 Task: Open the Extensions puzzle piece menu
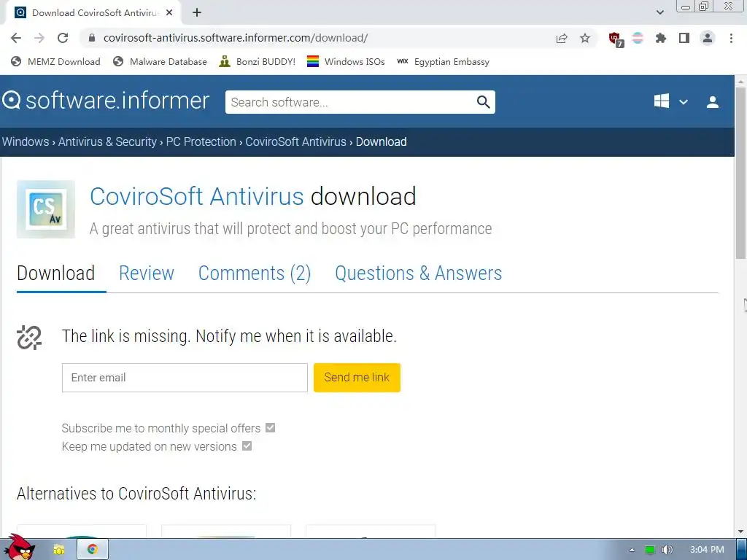tap(661, 38)
